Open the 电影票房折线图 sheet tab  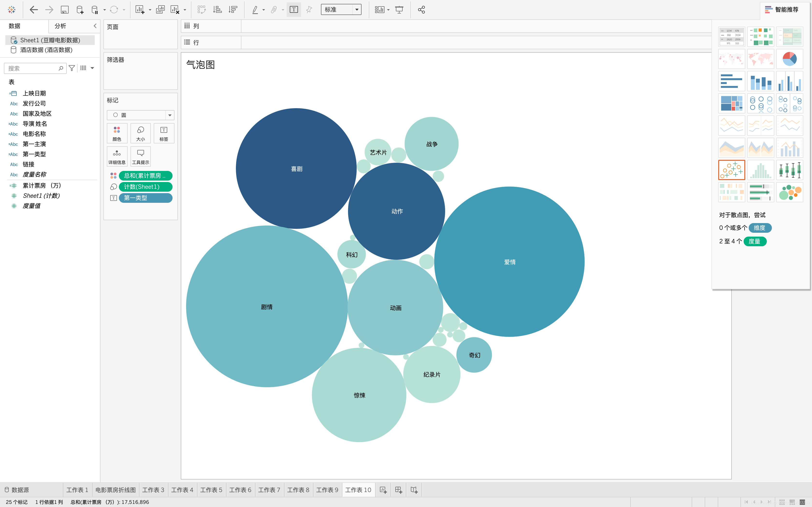click(x=116, y=490)
